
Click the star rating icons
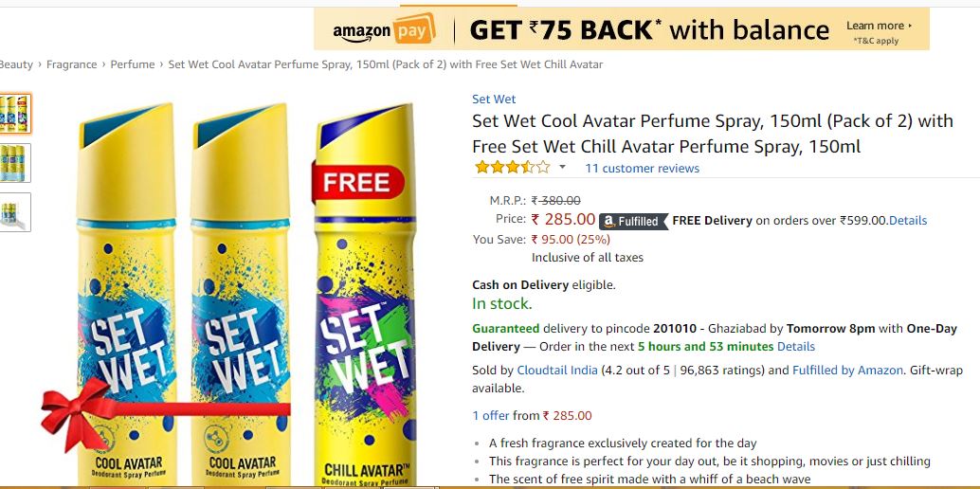[x=512, y=168]
